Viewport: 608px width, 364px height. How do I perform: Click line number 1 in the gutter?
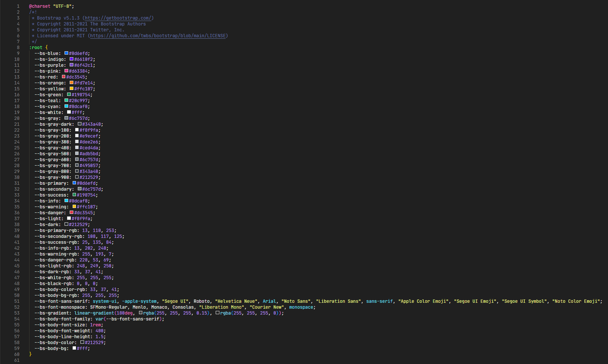coord(18,6)
